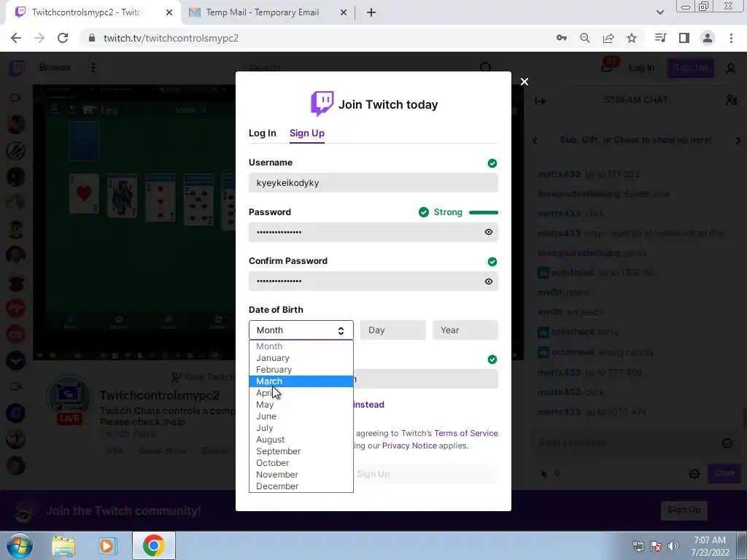Open Browse in the Twitch top nav
This screenshot has width=747, height=560.
pyautogui.click(x=55, y=68)
